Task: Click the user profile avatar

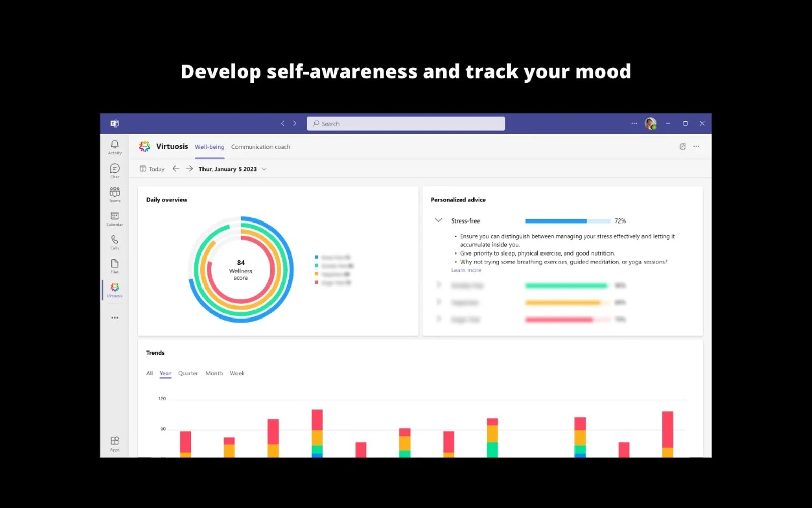Action: pos(650,123)
